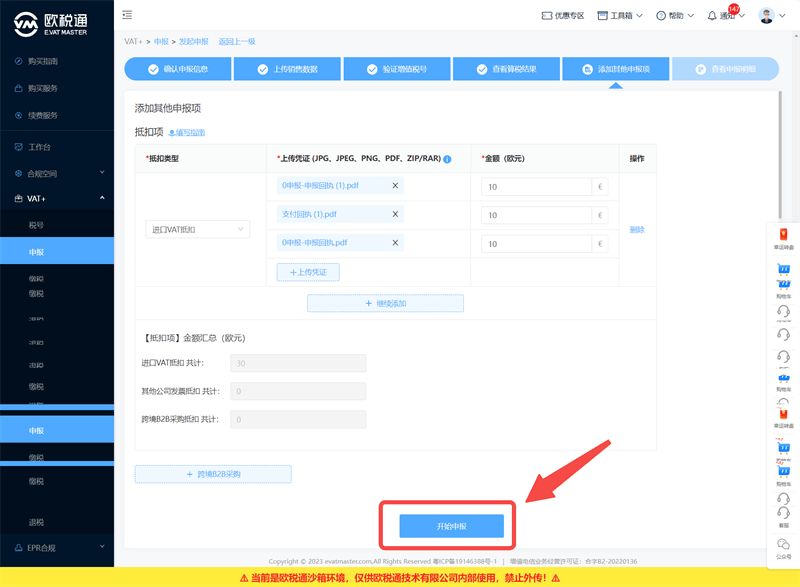The height and width of the screenshot is (587, 800).
Task: Click the +上传凭证 upload button
Action: [x=308, y=272]
